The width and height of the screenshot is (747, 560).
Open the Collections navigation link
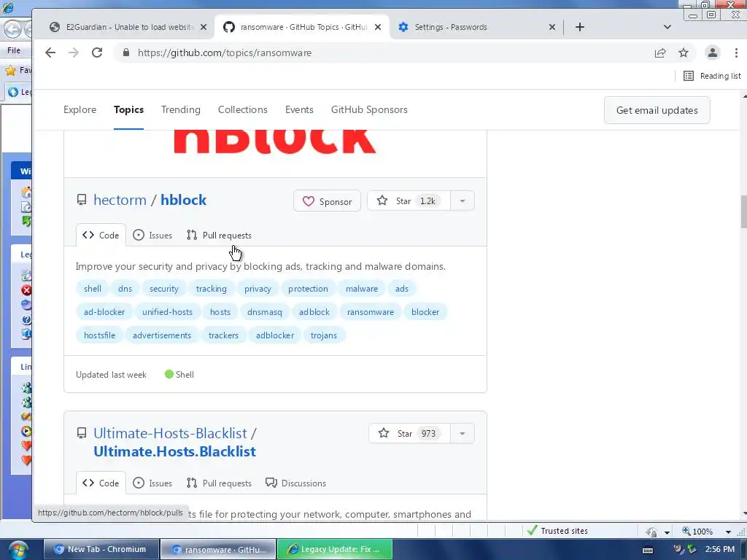(x=242, y=109)
